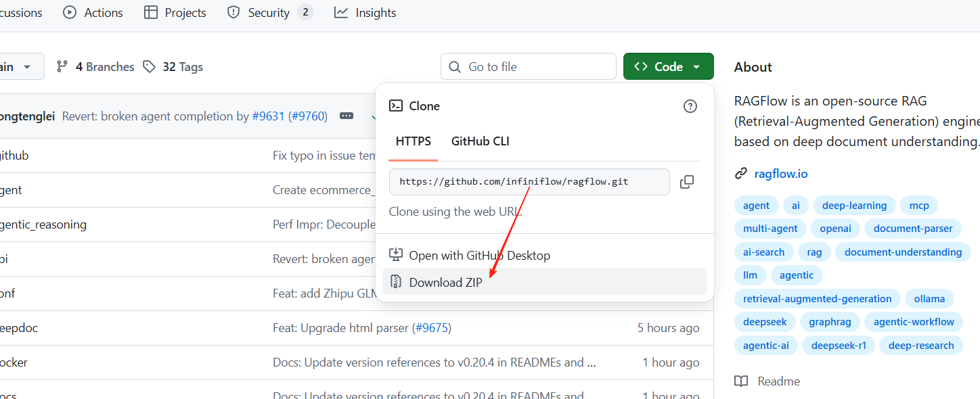
Task: Click the ZIP file archive icon
Action: (x=396, y=282)
